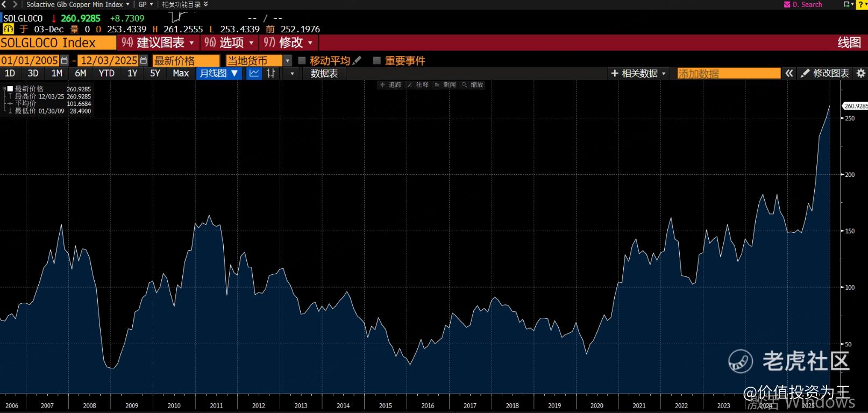Image resolution: width=868 pixels, height=413 pixels.
Task: Select the line chart type icon
Action: pyautogui.click(x=254, y=73)
